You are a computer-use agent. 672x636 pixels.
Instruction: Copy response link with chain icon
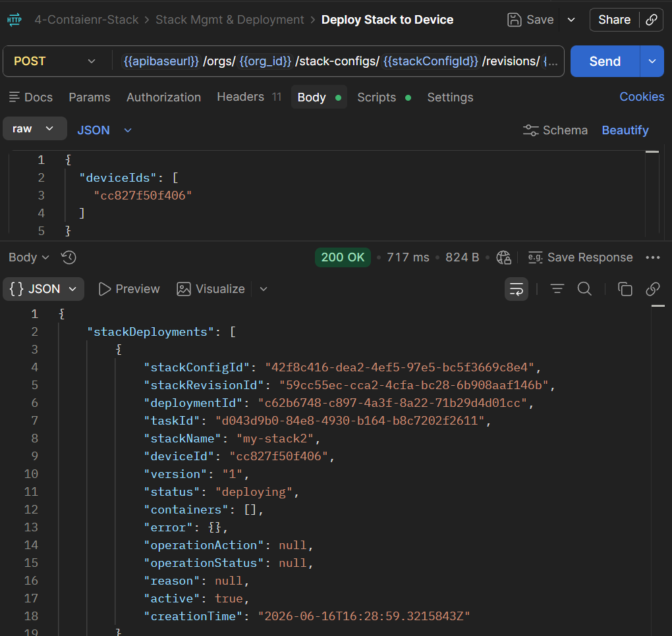tap(653, 289)
